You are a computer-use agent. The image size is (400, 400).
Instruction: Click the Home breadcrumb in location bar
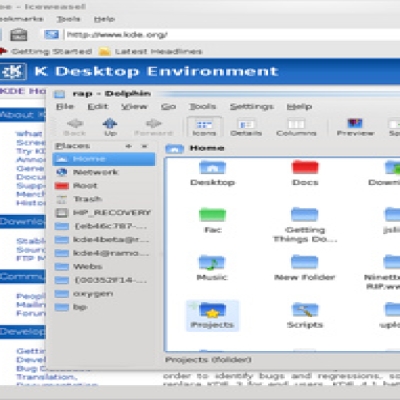coord(207,148)
